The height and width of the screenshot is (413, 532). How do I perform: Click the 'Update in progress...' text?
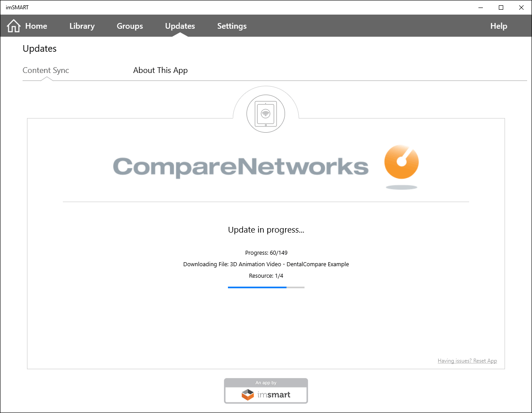coord(266,229)
